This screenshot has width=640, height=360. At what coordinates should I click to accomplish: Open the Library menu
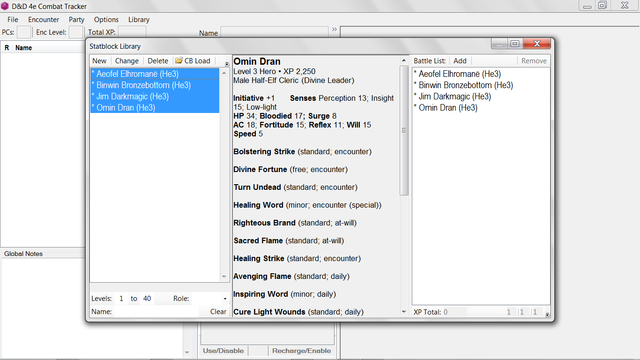[139, 20]
